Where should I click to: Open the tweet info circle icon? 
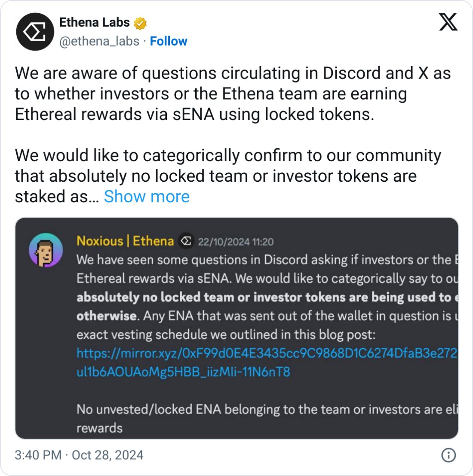click(449, 455)
